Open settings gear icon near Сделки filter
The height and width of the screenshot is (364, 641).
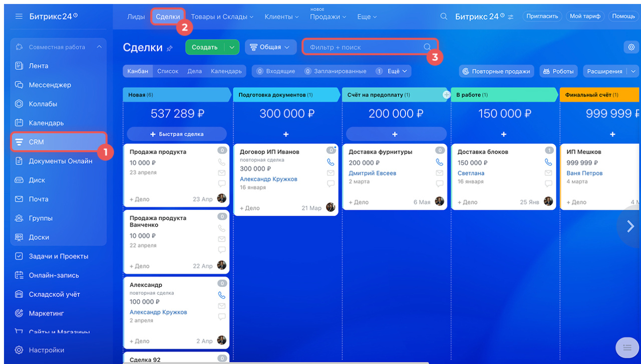pyautogui.click(x=631, y=47)
